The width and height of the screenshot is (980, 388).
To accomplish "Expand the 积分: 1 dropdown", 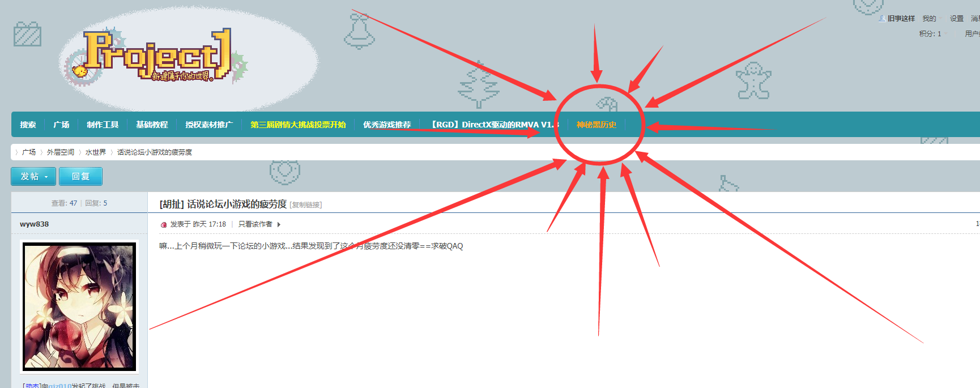I will pos(932,34).
